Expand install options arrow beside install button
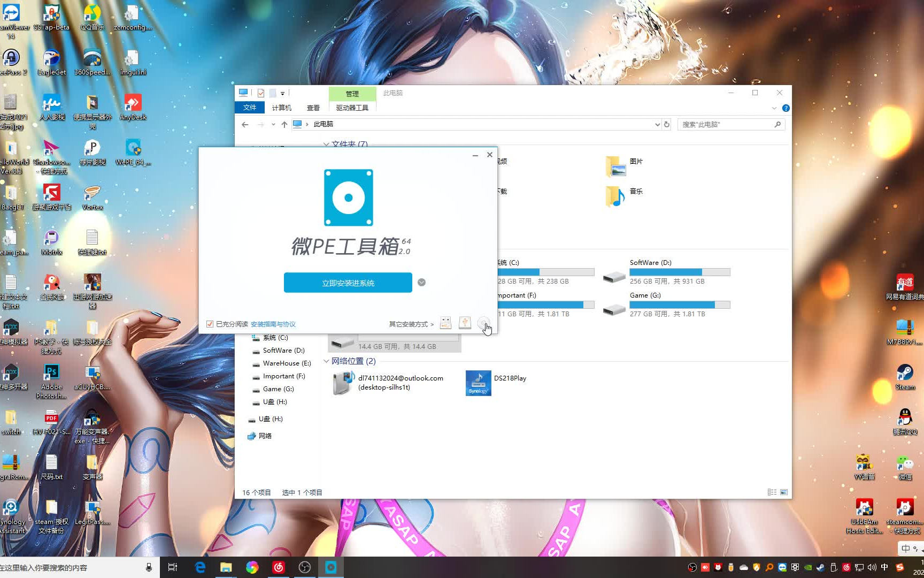 [421, 283]
